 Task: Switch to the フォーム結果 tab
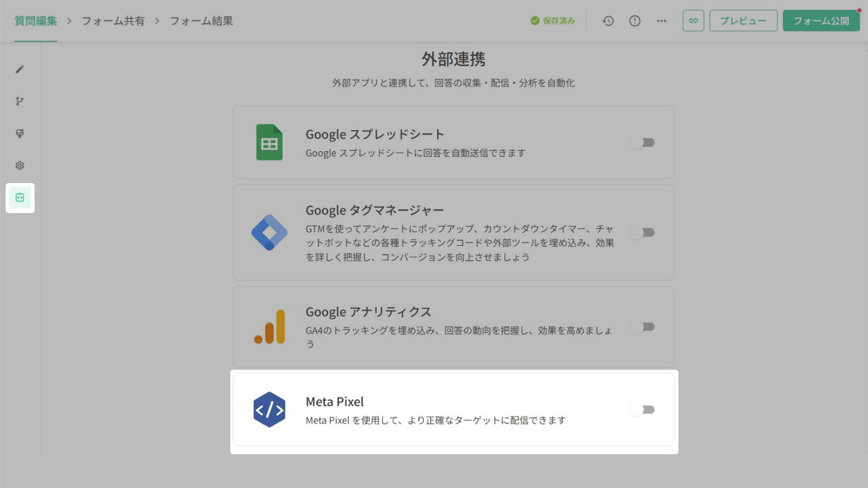click(x=201, y=21)
